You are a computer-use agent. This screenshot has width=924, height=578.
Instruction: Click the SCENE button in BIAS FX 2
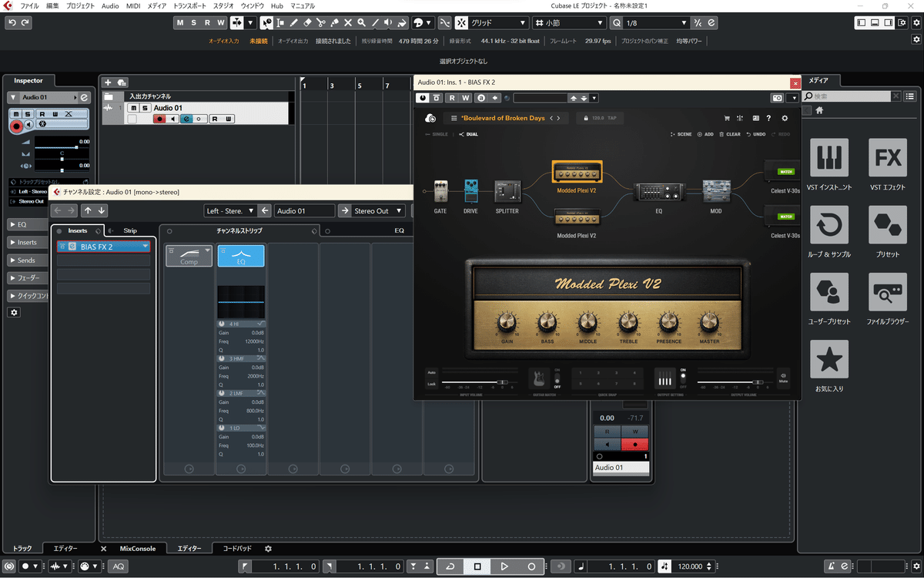coord(681,134)
